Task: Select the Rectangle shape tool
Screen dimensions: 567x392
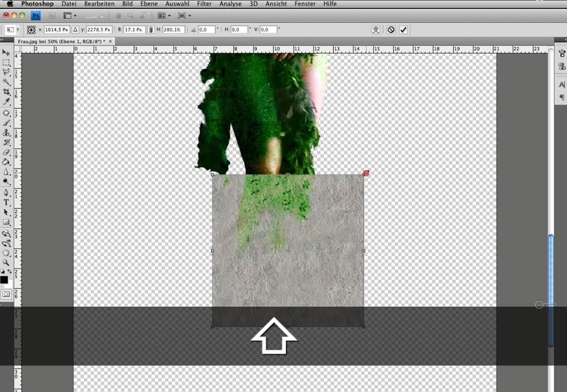Action: tap(6, 222)
